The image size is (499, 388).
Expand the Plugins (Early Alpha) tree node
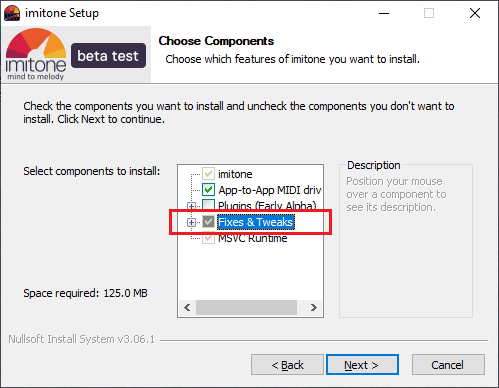click(191, 206)
